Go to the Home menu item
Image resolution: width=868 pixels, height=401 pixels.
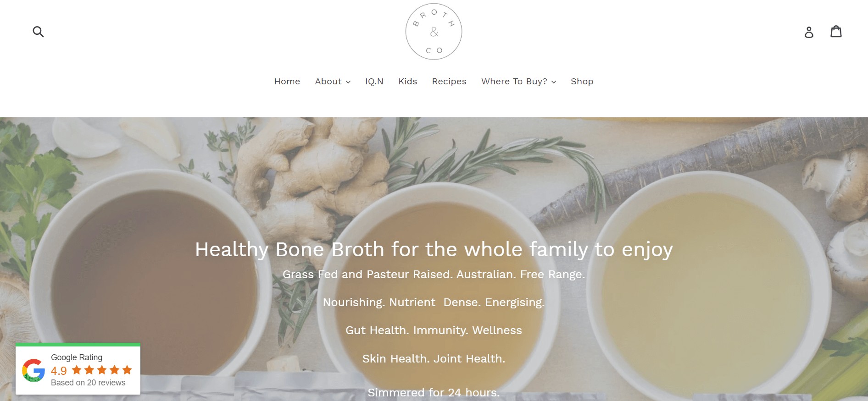click(287, 82)
